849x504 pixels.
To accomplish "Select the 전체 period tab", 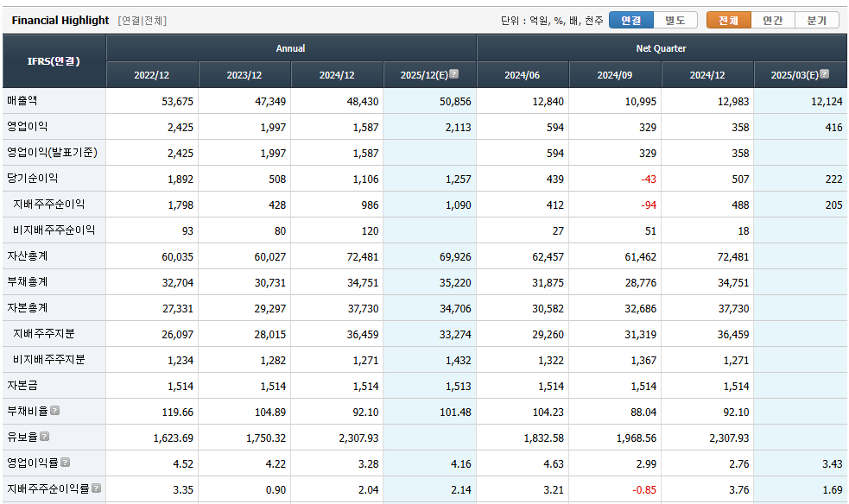I will point(729,20).
